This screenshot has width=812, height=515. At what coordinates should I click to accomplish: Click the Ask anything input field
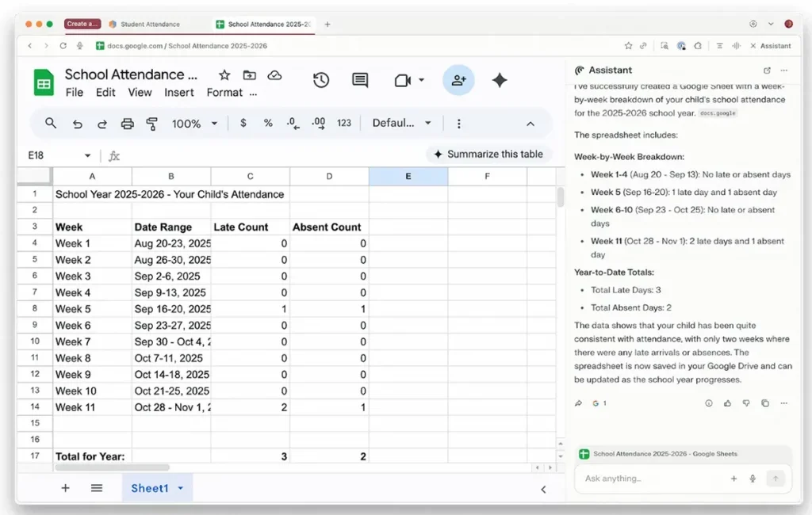pos(650,479)
